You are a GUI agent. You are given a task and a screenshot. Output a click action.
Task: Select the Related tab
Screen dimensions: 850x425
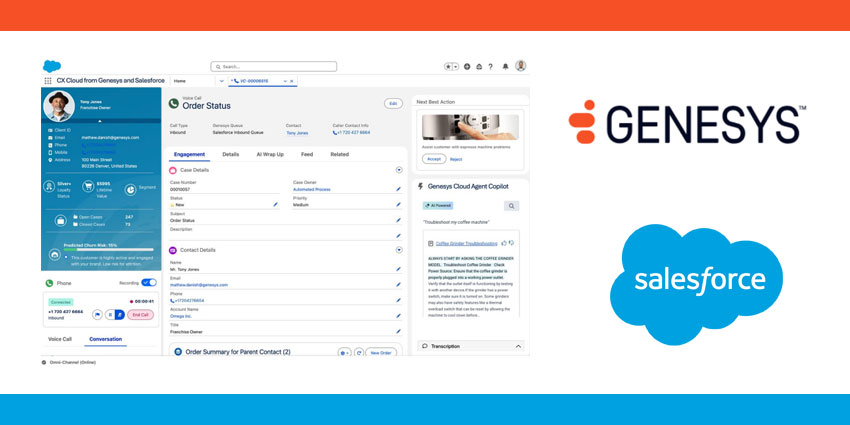(x=339, y=154)
